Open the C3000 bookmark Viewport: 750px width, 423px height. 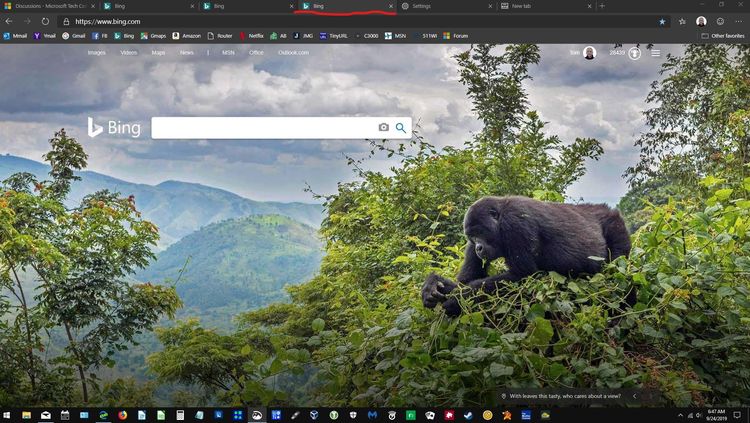coord(366,36)
